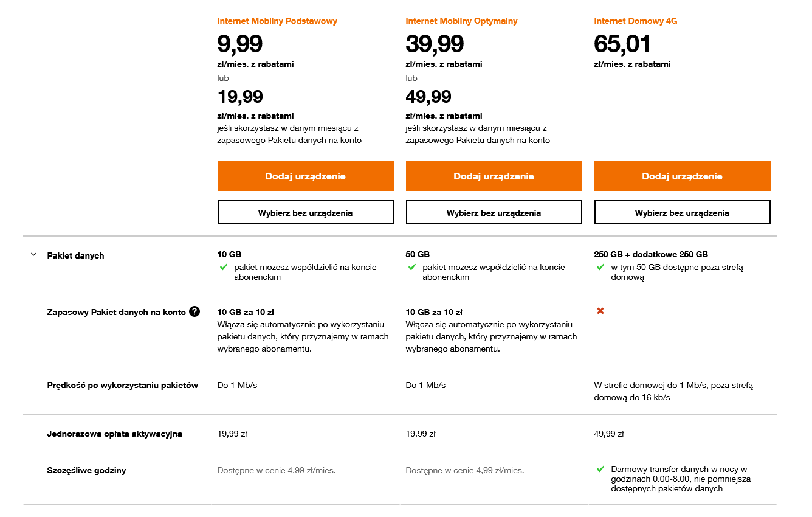Collapse the Pakiet danych row chevron
The width and height of the screenshot is (812, 517).
point(34,255)
